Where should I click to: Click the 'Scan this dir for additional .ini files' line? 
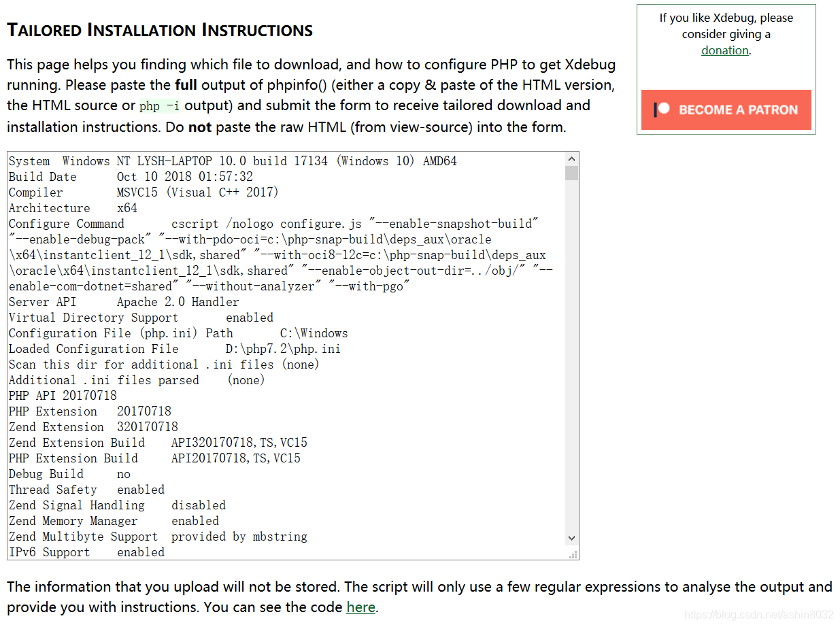(164, 365)
